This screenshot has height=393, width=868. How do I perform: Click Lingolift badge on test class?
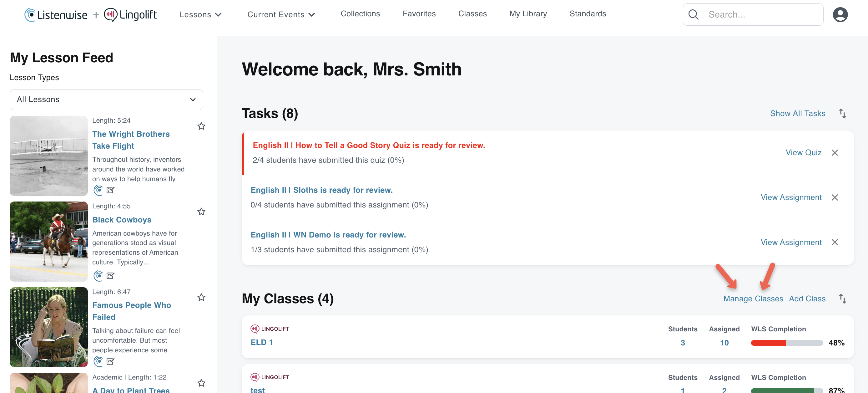(270, 377)
